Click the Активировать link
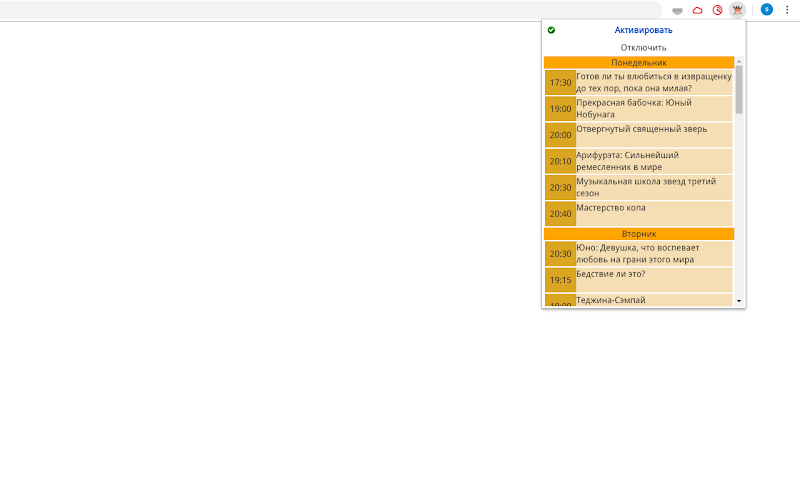The height and width of the screenshot is (500, 800). (x=643, y=30)
